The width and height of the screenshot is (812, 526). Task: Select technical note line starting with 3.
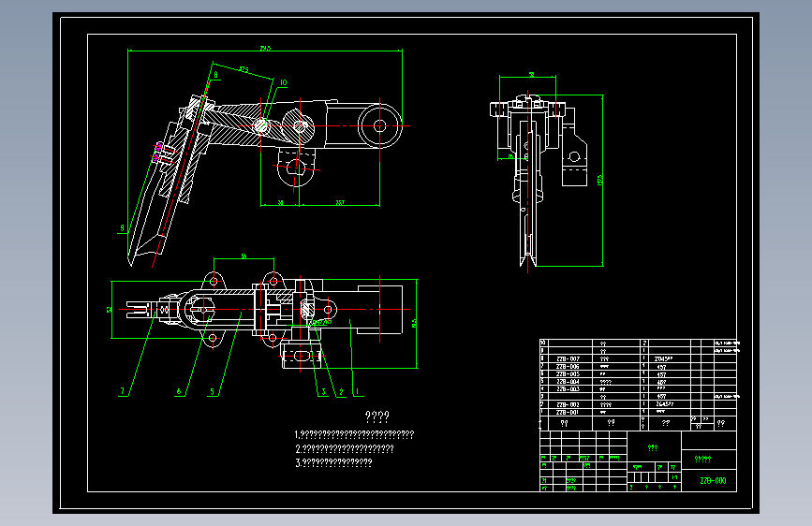click(x=333, y=462)
